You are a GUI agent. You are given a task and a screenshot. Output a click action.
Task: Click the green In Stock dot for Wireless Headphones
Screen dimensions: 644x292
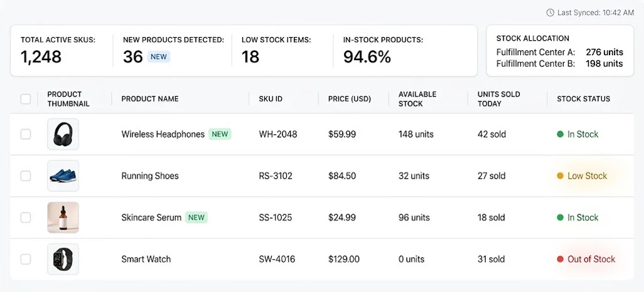pos(561,134)
